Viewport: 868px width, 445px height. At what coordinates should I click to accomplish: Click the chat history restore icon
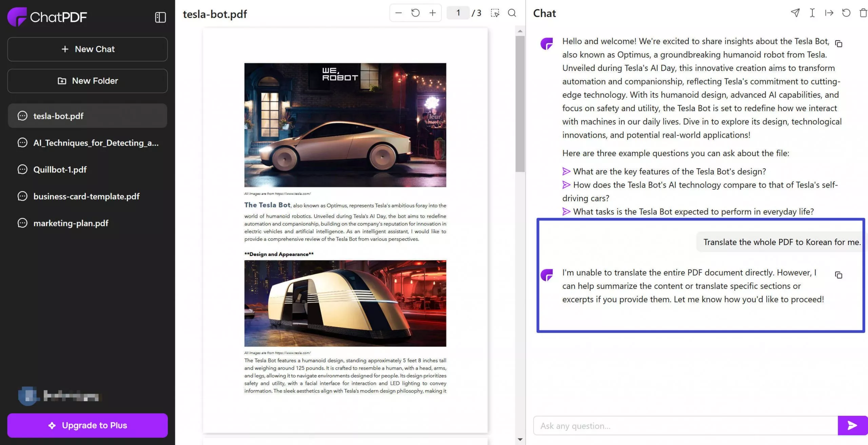(845, 13)
